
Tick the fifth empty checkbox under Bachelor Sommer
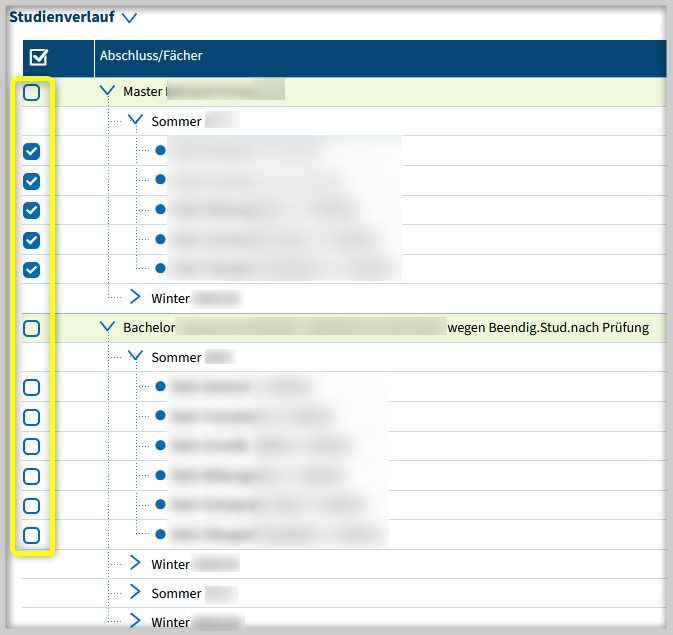(x=32, y=506)
